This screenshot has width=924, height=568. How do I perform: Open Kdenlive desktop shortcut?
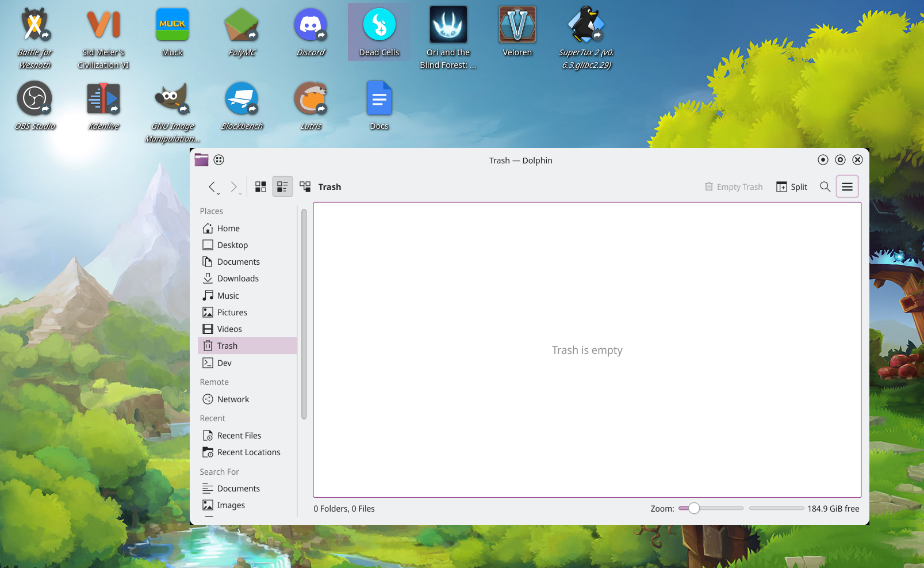(x=103, y=105)
